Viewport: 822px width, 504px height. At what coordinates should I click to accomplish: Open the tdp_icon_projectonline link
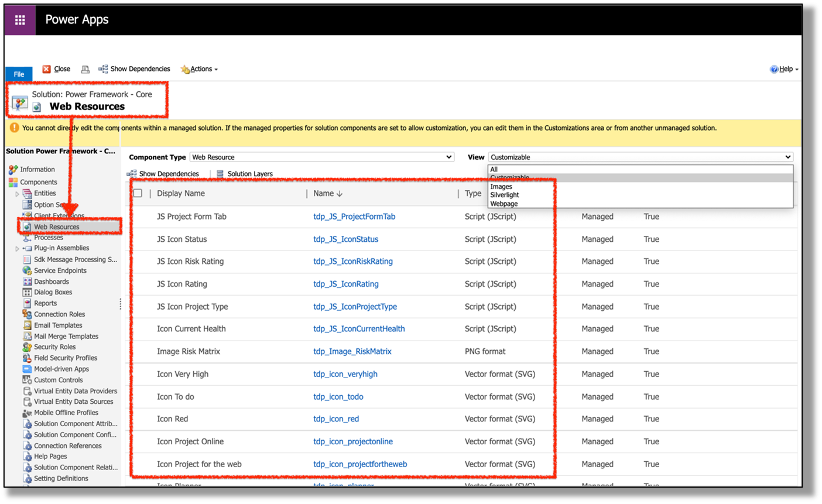[353, 442]
